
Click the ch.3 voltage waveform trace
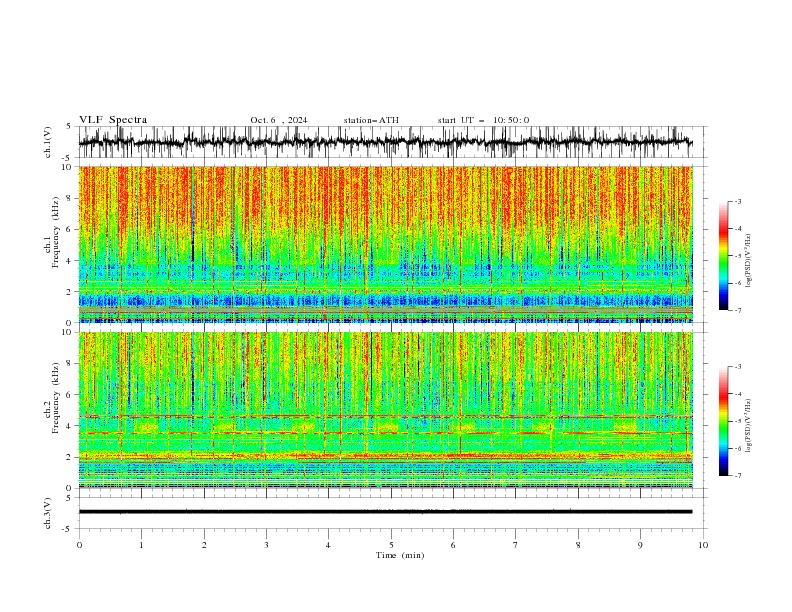tap(385, 512)
